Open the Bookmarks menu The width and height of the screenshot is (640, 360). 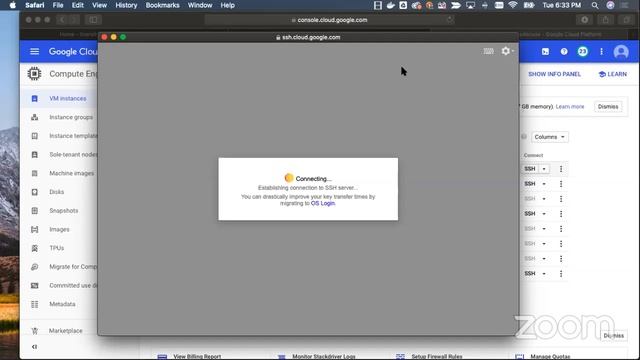point(162,5)
